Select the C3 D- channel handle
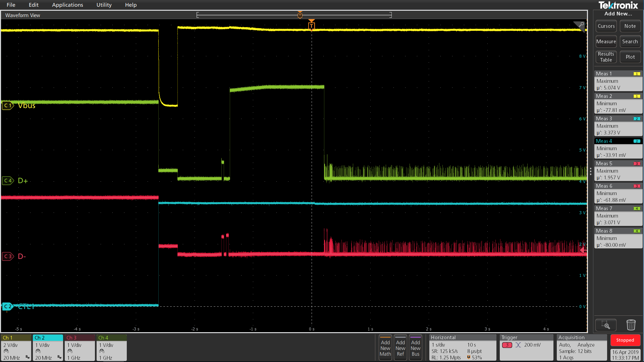 [x=8, y=256]
